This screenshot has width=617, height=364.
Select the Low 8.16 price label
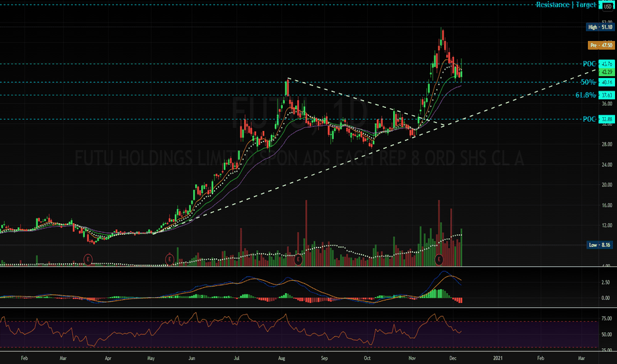pos(600,245)
